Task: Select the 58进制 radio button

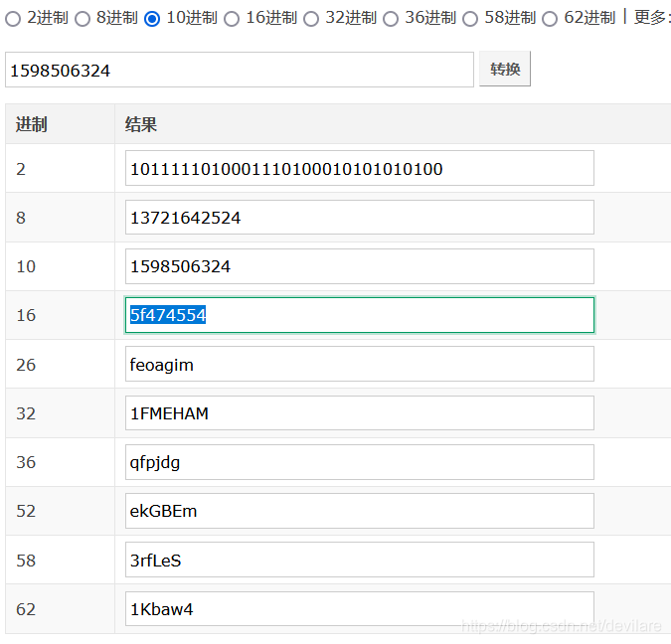Action: [470, 19]
